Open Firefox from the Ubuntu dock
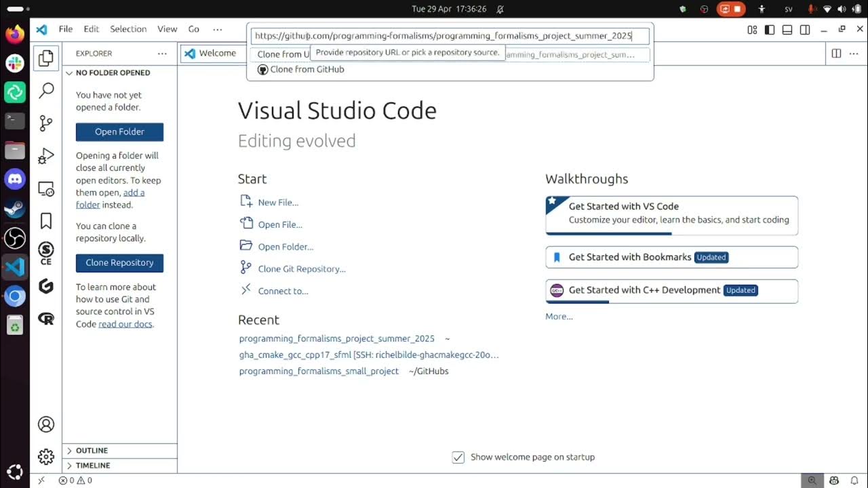868x488 pixels. point(15,33)
